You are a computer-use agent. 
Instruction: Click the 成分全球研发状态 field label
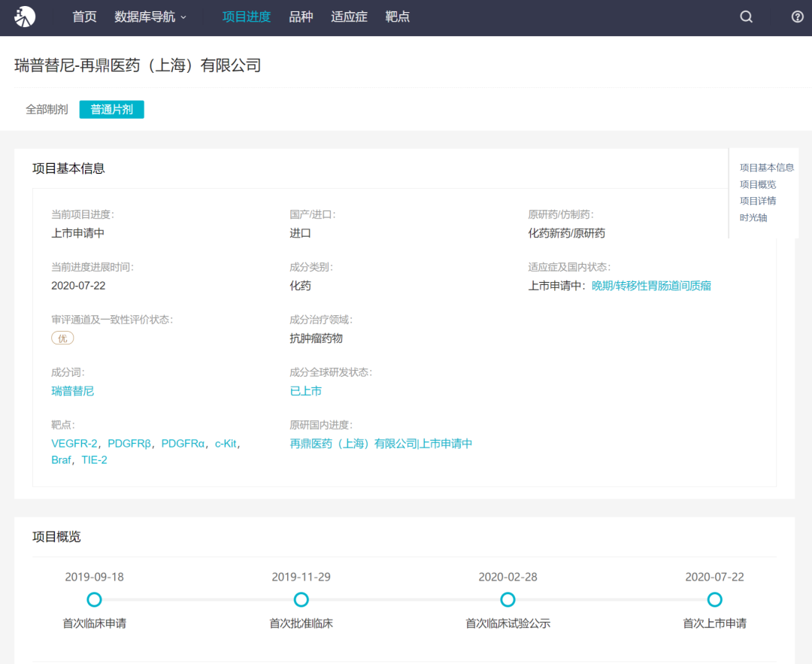330,372
